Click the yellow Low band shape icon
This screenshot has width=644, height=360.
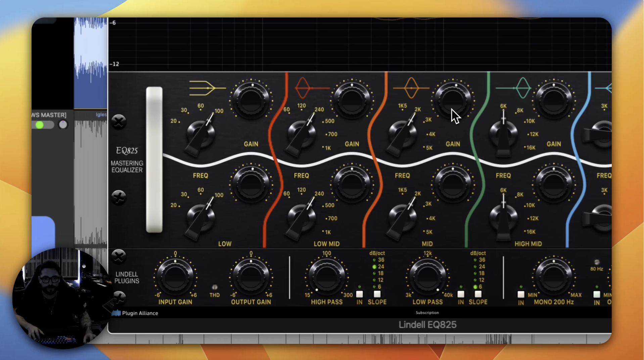coord(207,88)
